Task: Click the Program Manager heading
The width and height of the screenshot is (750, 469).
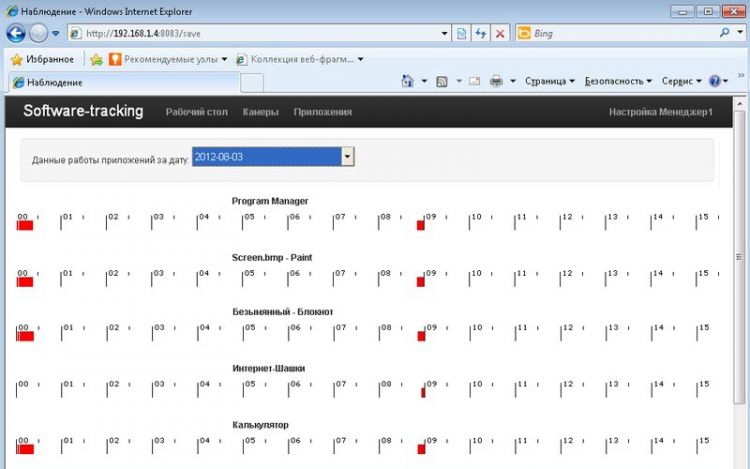Action: coord(270,201)
